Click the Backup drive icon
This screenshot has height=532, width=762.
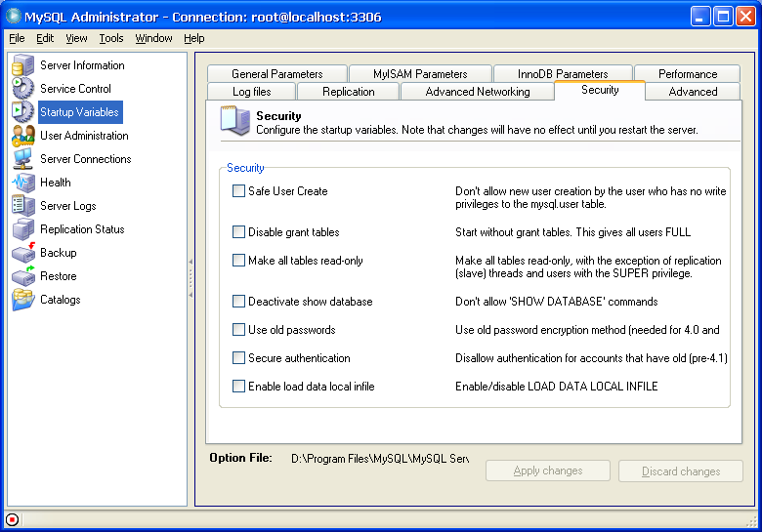coord(22,253)
